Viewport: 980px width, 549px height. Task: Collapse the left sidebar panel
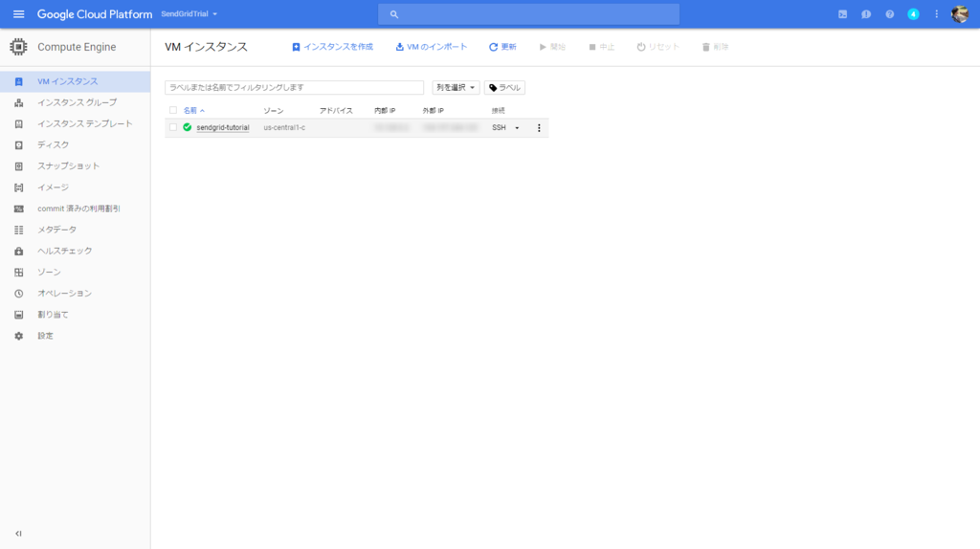pyautogui.click(x=18, y=534)
